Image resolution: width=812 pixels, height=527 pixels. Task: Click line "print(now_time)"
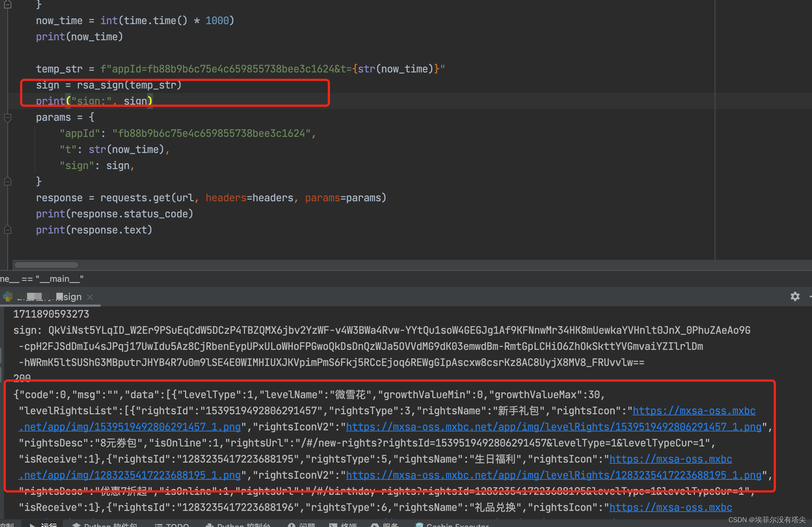[x=79, y=37]
